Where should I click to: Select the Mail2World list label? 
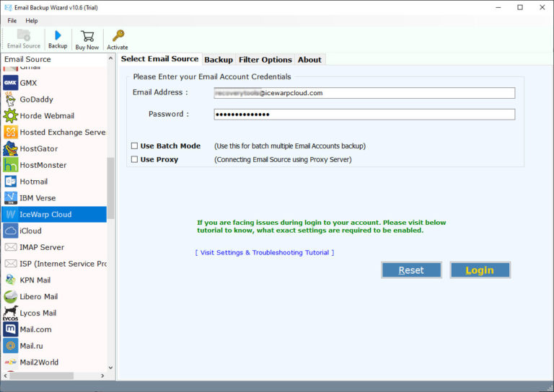click(x=39, y=362)
